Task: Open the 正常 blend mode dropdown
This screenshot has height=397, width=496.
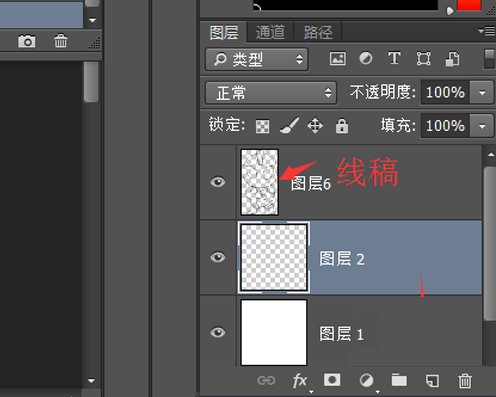Action: 271,93
